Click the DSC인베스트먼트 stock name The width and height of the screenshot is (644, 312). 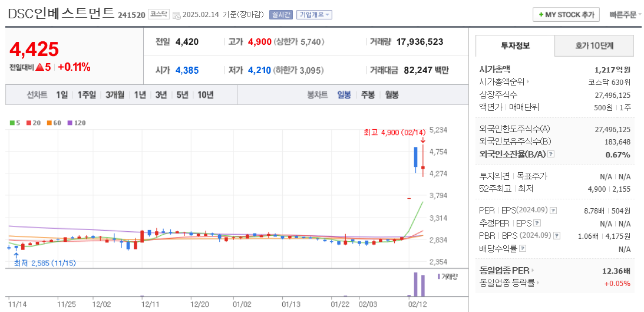coord(61,14)
